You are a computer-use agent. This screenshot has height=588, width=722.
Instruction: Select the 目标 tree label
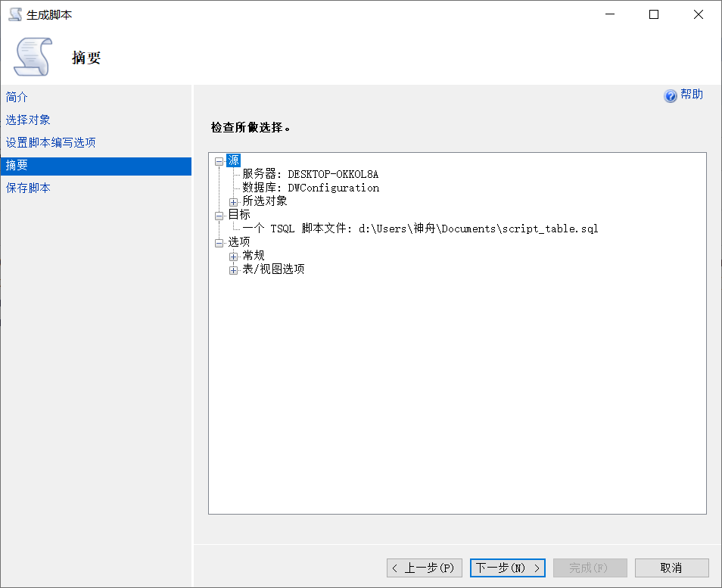point(239,215)
